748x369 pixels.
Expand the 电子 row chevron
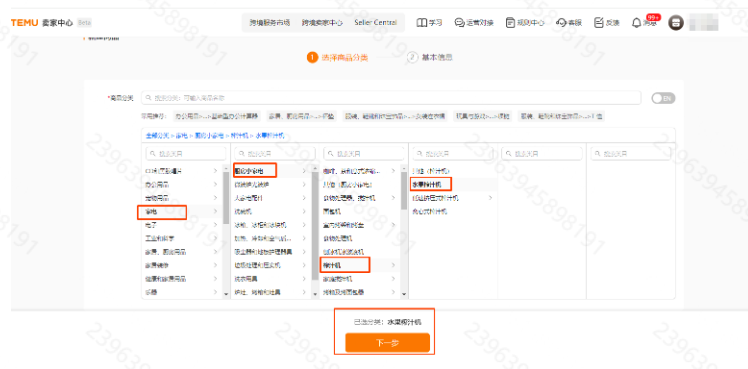[216, 224]
